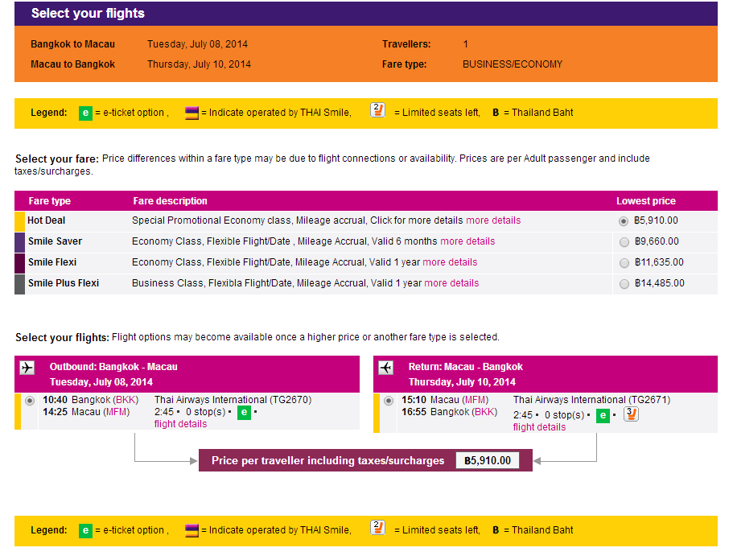Click e-ticket icon on return flight TG2671
Viewport: 733px width, 560px height.
(x=603, y=415)
